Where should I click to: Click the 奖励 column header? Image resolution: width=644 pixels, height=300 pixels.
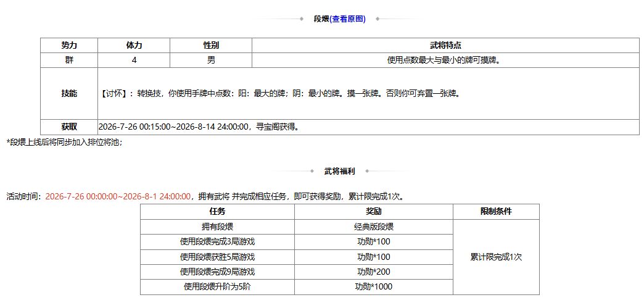click(x=374, y=212)
